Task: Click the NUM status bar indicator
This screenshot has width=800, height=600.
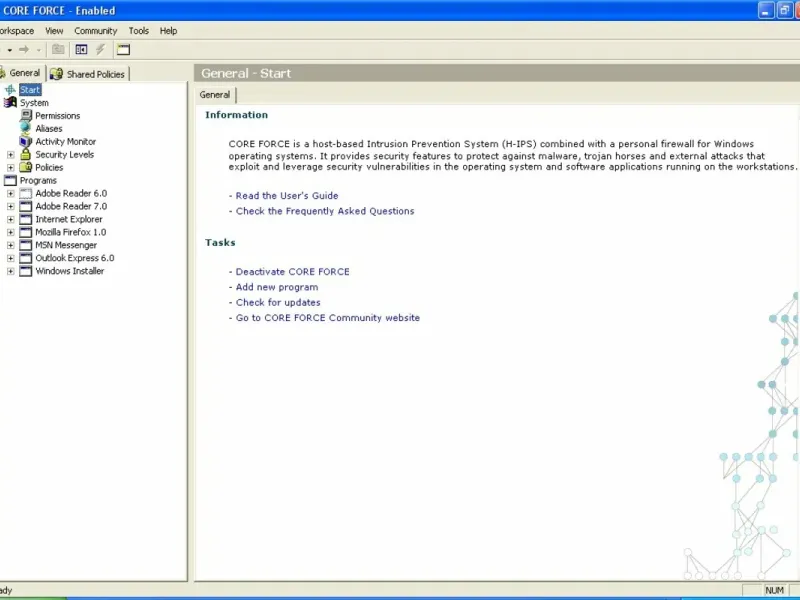Action: click(x=774, y=590)
